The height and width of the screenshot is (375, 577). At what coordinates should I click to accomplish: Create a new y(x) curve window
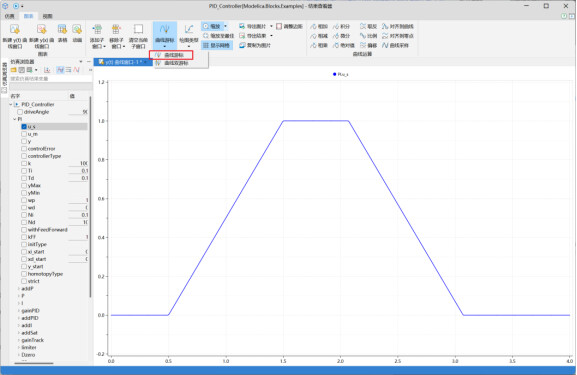pyautogui.click(x=42, y=36)
